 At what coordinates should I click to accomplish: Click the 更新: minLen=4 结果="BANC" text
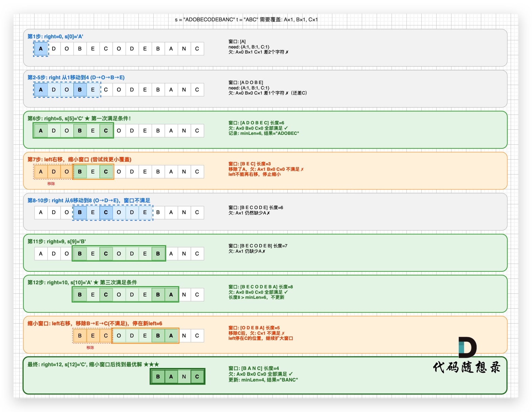click(x=263, y=380)
